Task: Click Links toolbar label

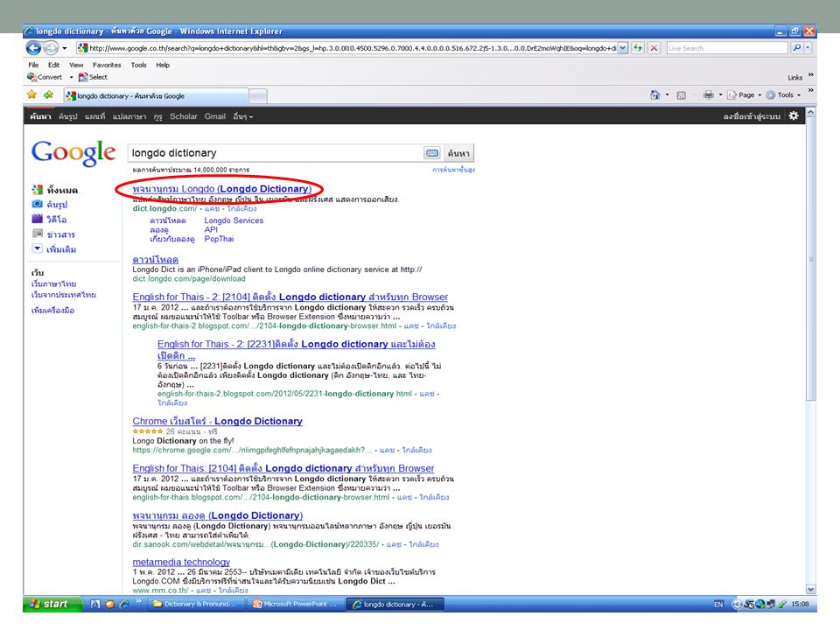Action: (x=795, y=78)
